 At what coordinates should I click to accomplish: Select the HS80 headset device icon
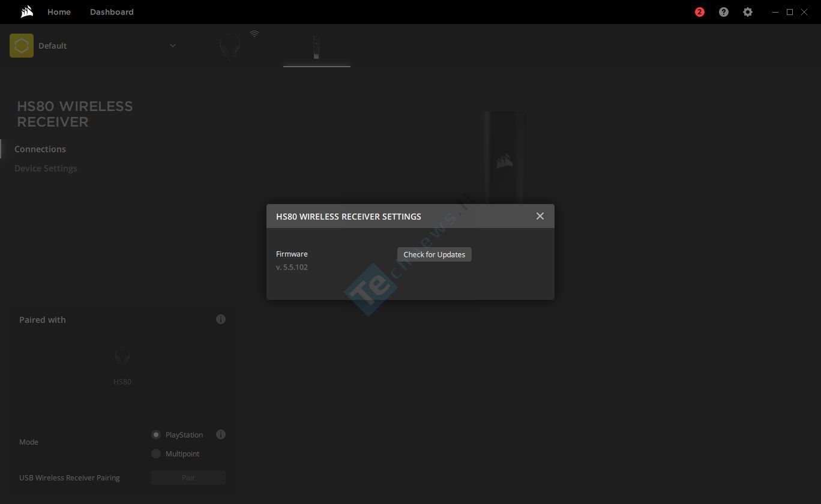click(x=229, y=47)
